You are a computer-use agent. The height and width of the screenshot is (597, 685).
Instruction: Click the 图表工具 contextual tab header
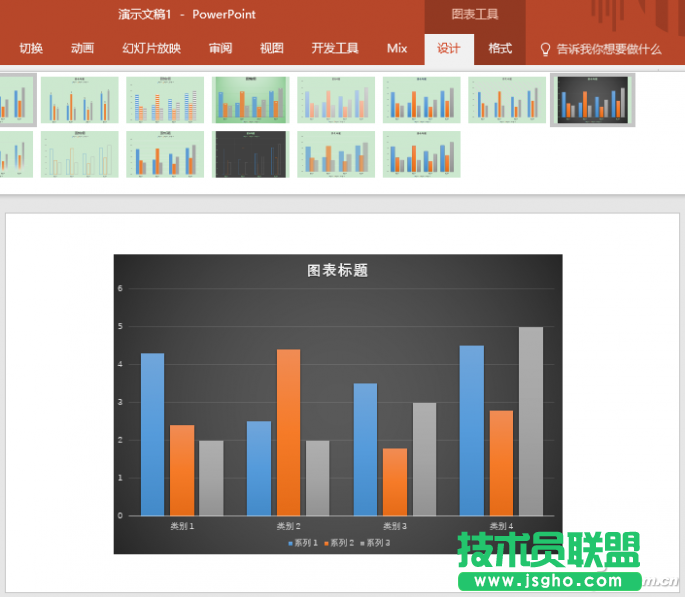[475, 14]
